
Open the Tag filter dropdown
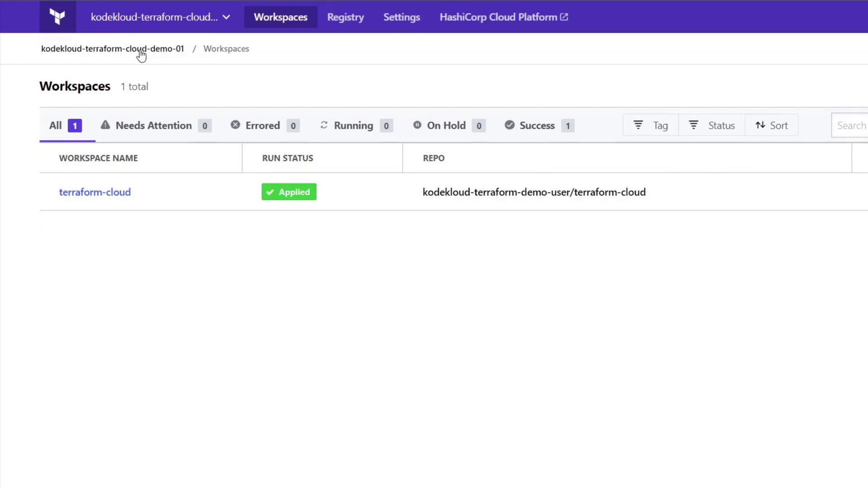point(651,126)
